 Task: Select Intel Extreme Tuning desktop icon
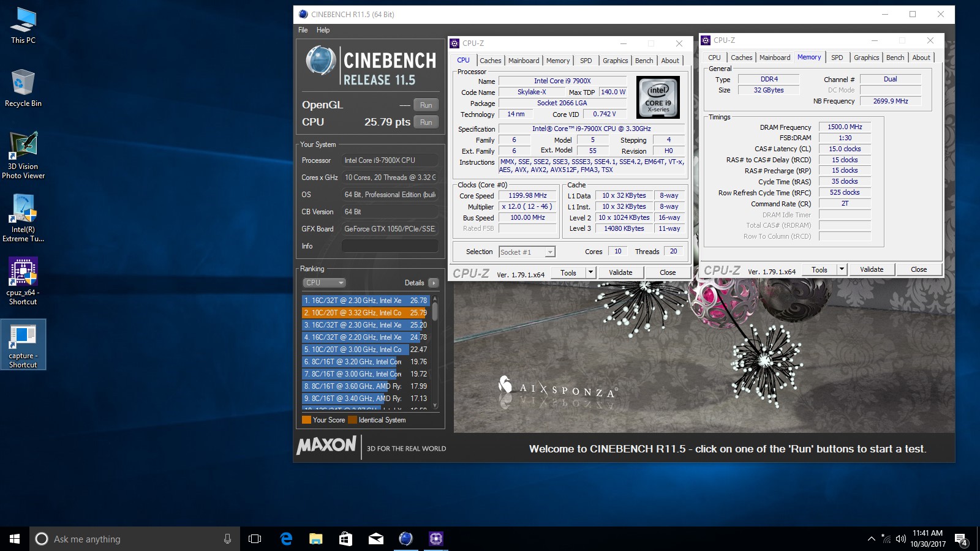[23, 219]
